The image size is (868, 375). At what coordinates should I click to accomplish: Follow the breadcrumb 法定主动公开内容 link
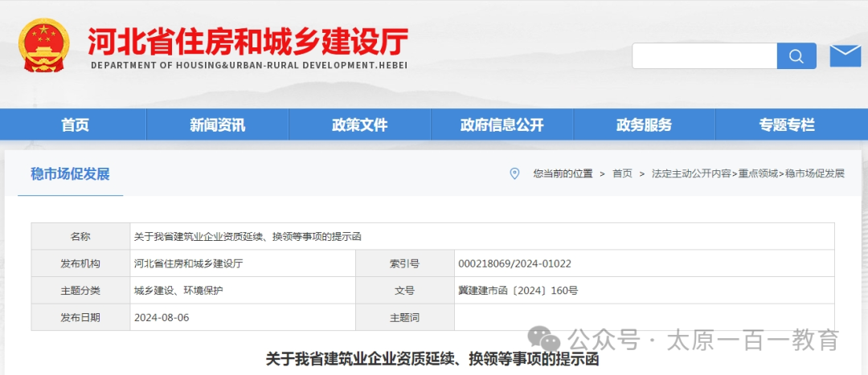pyautogui.click(x=691, y=173)
